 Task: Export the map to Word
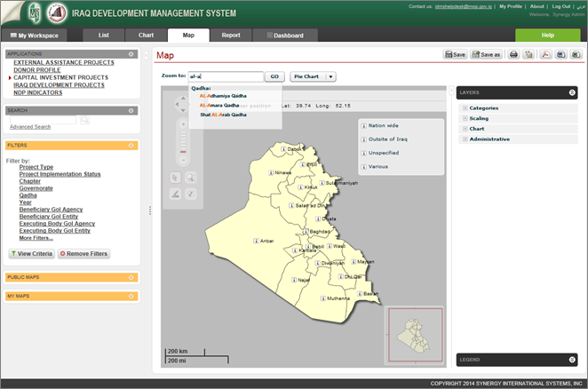(560, 54)
